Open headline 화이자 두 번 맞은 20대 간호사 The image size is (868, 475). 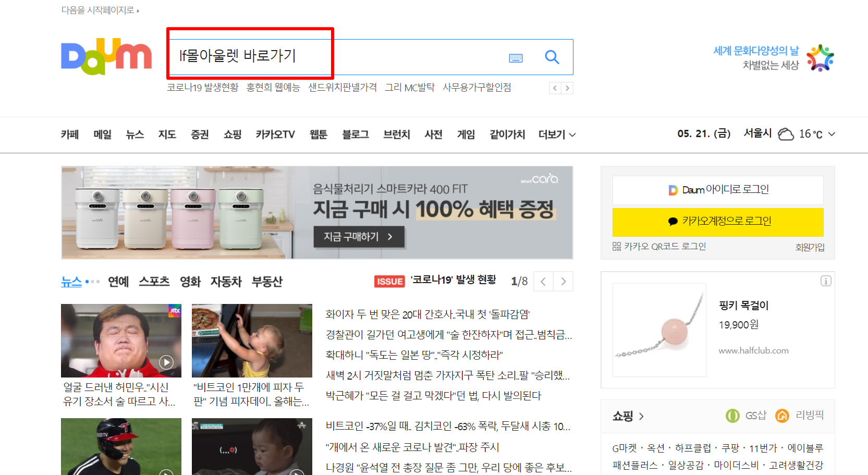[428, 314]
